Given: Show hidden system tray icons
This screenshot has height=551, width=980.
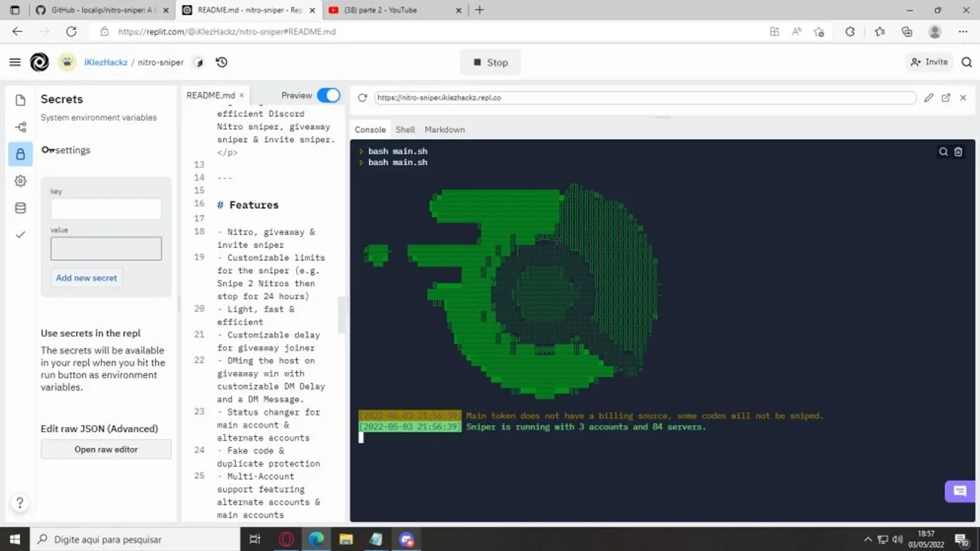Looking at the screenshot, I should (x=868, y=539).
